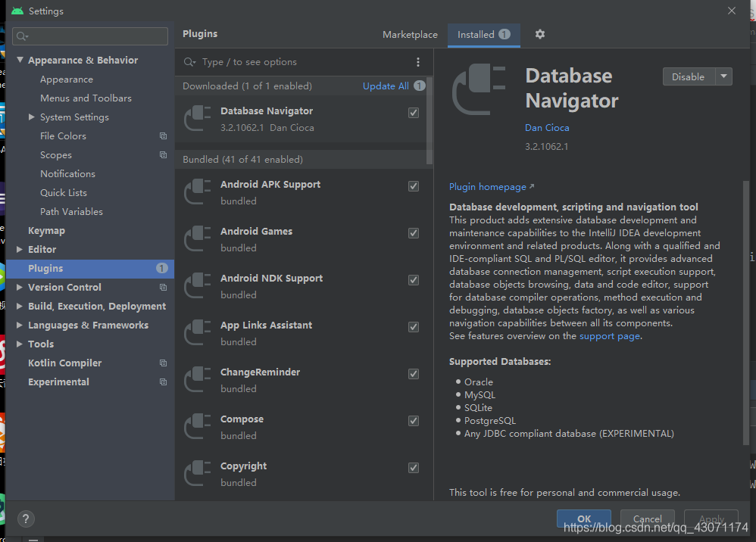Select Plugins in the settings tree
This screenshot has height=542, width=756.
click(x=90, y=268)
